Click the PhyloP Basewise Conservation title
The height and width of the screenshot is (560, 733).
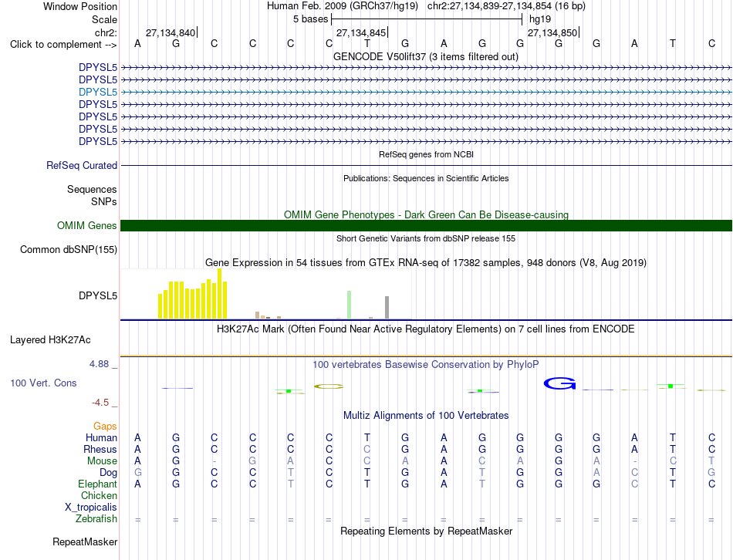[426, 365]
